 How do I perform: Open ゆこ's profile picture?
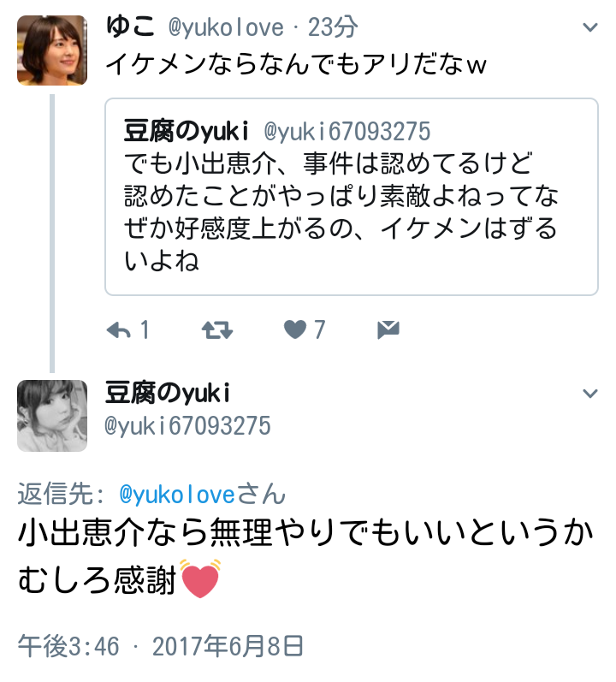point(52,50)
